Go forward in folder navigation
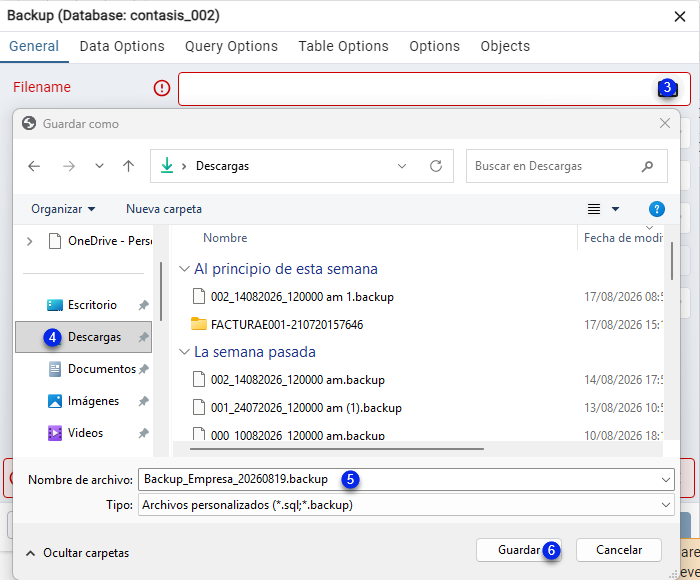 pos(69,167)
